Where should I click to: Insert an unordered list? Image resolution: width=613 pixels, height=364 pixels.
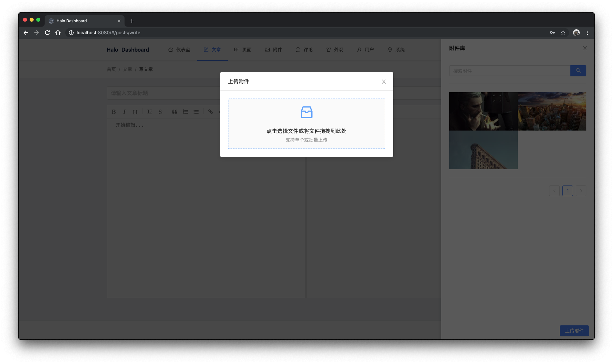[196, 112]
